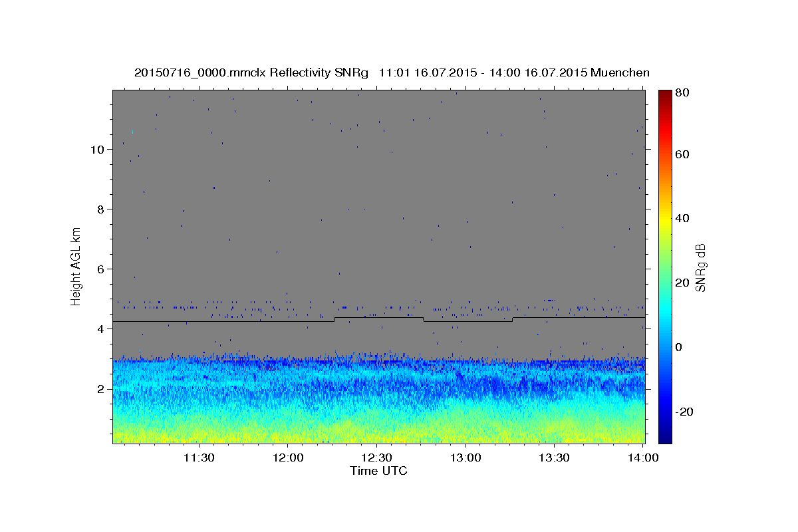
Task: Click the 'Height AGL km' axis label
Action: [76, 266]
